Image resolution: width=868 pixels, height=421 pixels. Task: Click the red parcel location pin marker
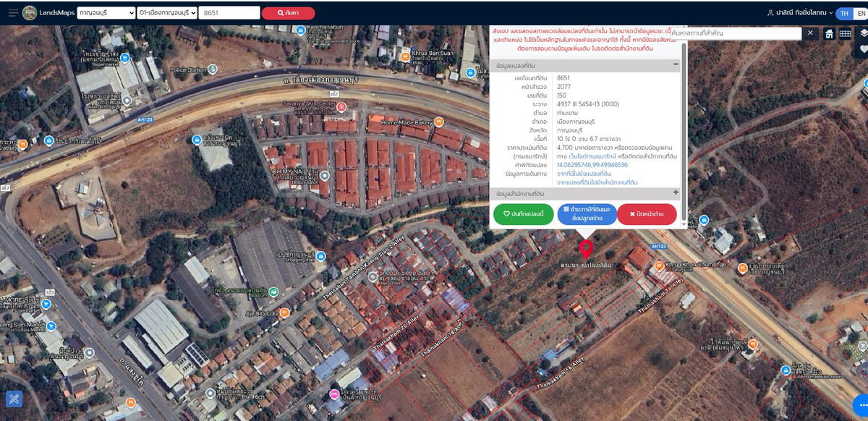coord(586,250)
